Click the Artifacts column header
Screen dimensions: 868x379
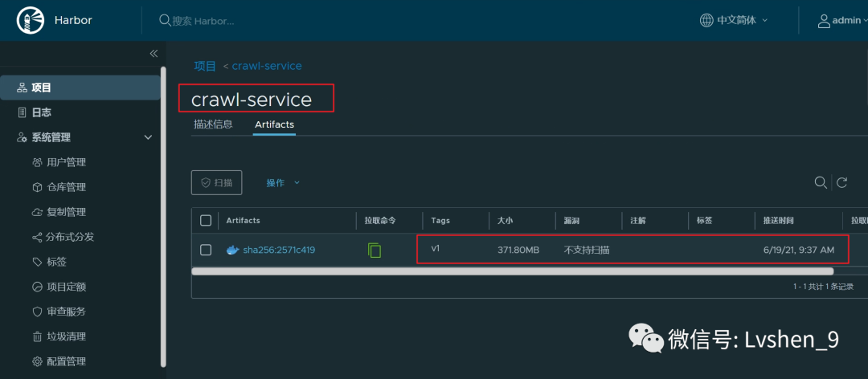pyautogui.click(x=243, y=220)
